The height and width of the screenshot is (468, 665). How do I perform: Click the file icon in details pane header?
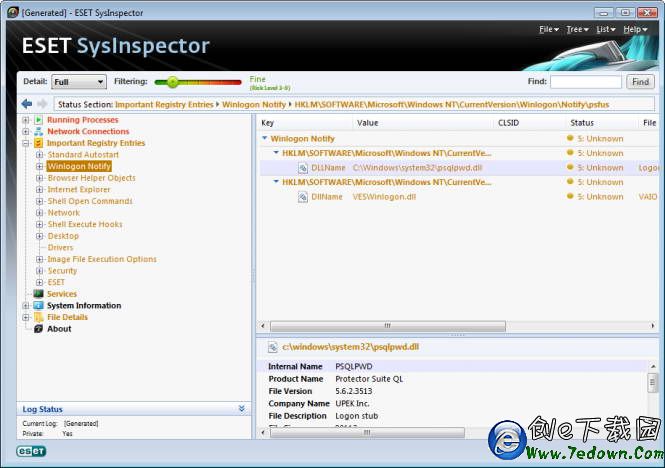tap(273, 347)
